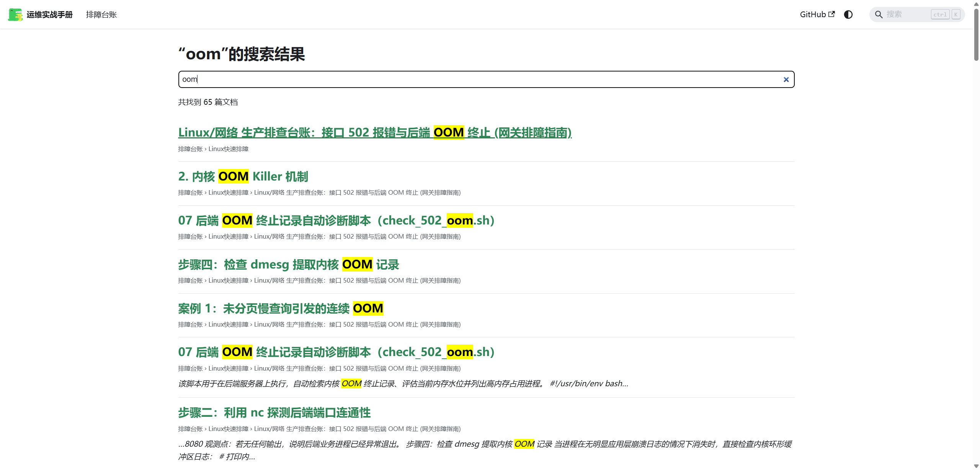Open result '案例 1：未分页慢查询引发的连续 OOM'
The image size is (980, 470).
(281, 309)
